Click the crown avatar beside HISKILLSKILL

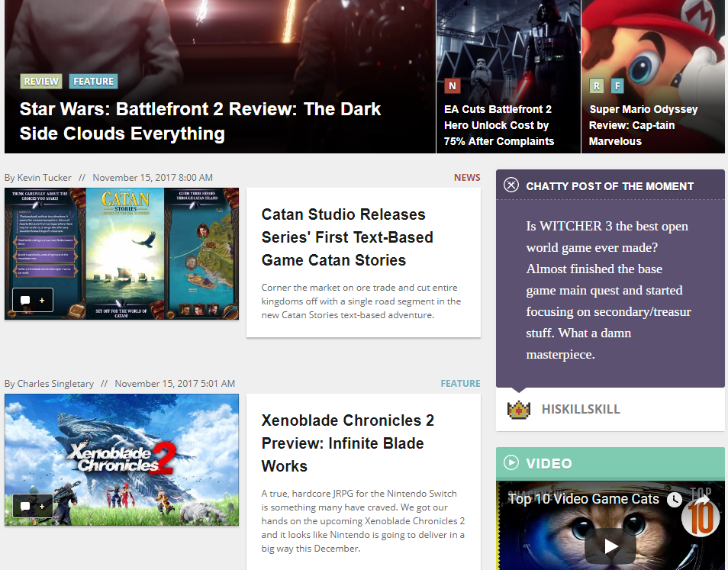pos(519,410)
